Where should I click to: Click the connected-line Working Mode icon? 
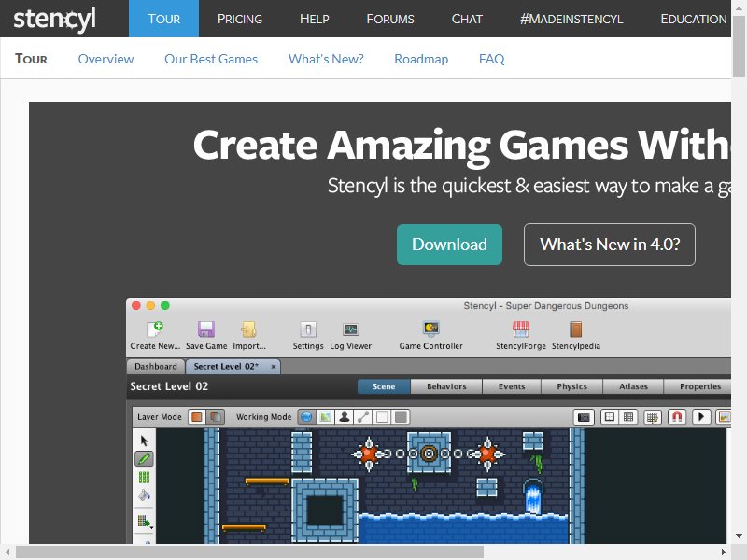coord(363,417)
